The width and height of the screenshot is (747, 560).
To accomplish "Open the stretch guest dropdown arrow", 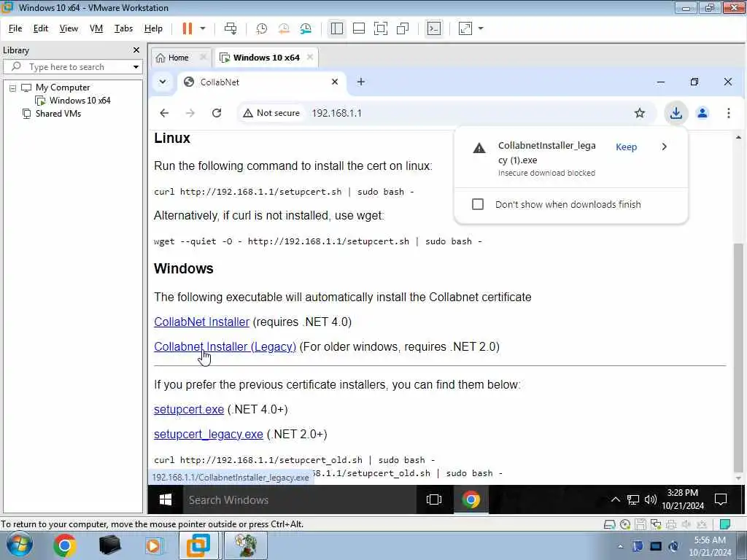I will (x=481, y=28).
